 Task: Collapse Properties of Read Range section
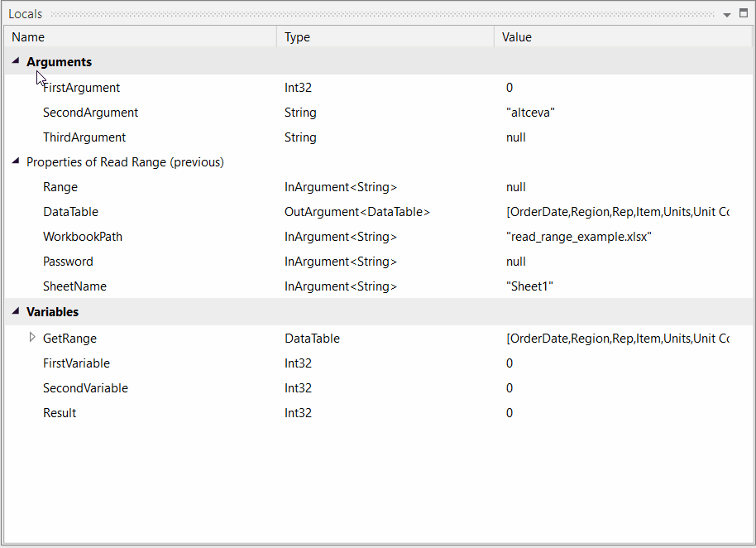16,161
